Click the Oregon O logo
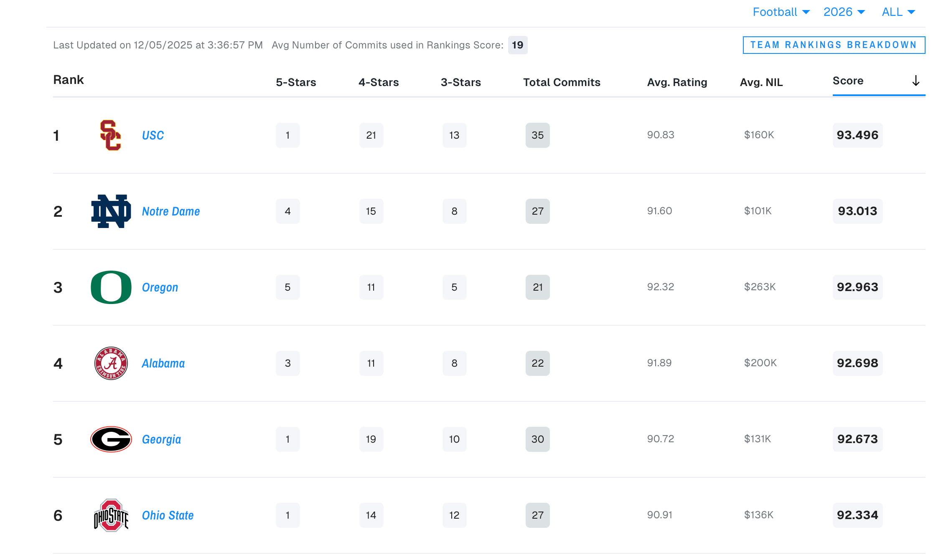Viewport: 941px width, 560px height. (111, 287)
